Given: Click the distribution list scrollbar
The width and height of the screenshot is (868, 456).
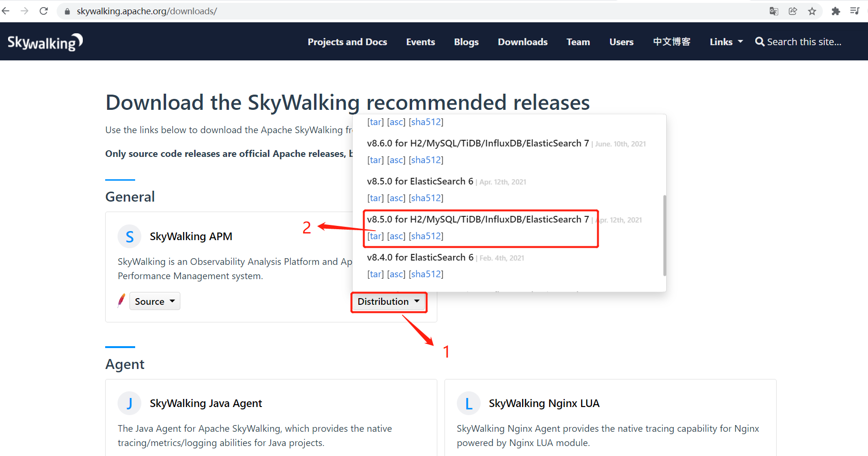Looking at the screenshot, I should pyautogui.click(x=664, y=235).
